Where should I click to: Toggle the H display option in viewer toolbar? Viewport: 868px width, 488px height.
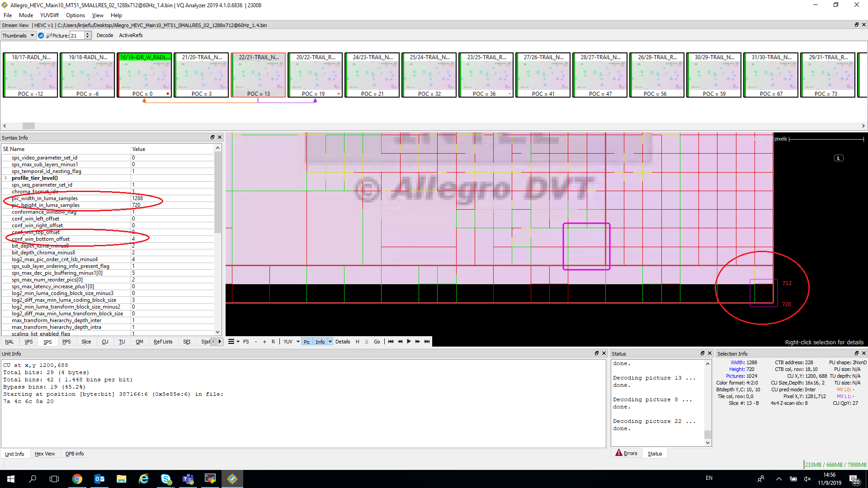point(357,342)
